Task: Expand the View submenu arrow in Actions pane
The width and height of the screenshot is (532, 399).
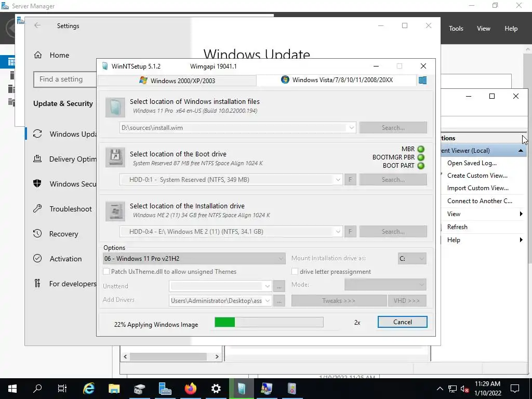Action: click(521, 214)
